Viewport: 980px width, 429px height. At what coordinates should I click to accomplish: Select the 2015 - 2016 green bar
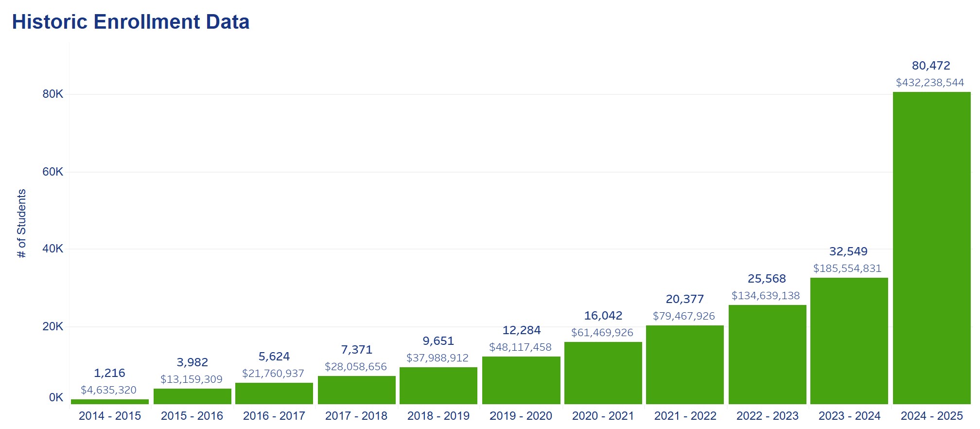[192, 396]
